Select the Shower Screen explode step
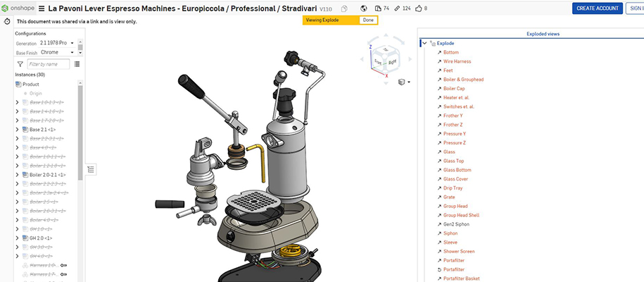 (x=459, y=252)
